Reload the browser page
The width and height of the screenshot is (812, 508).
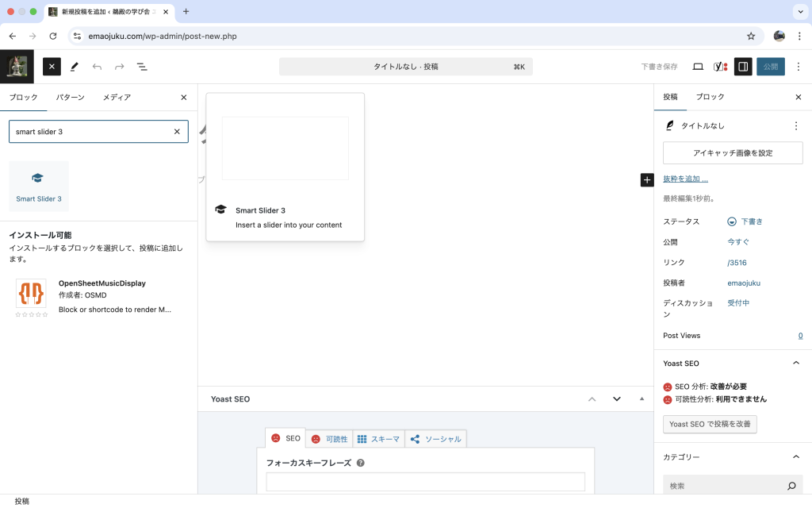coord(53,37)
